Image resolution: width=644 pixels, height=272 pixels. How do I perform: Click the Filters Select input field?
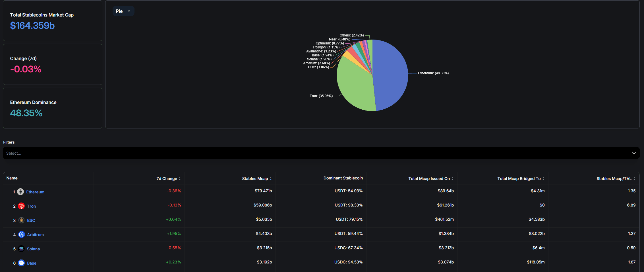click(313, 153)
